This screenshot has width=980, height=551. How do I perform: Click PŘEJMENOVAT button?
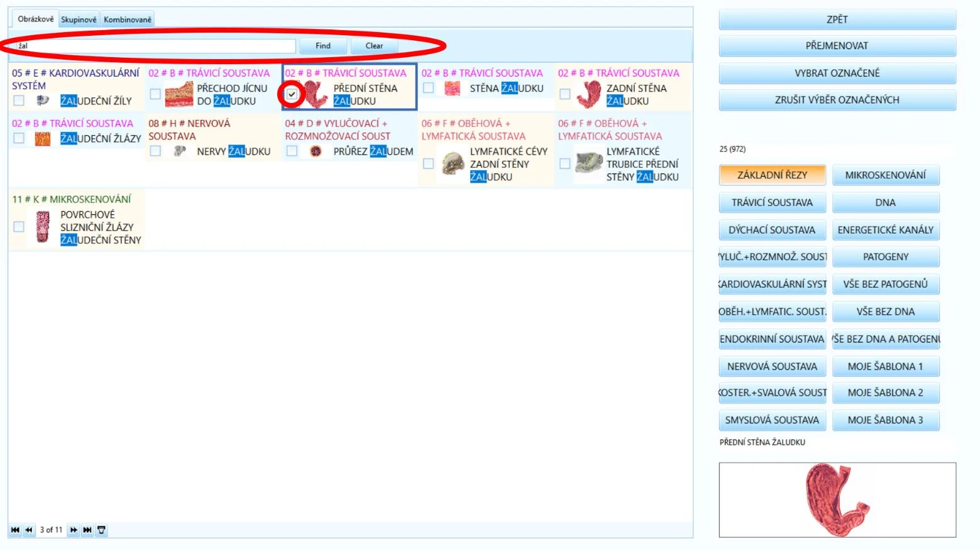[837, 46]
